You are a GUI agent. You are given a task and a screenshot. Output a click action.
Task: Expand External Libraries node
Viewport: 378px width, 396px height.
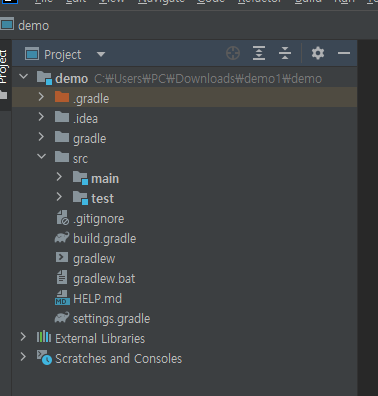point(23,337)
